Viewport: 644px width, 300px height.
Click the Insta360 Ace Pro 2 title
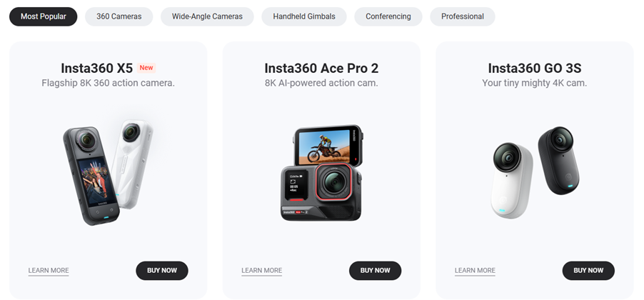pos(321,68)
